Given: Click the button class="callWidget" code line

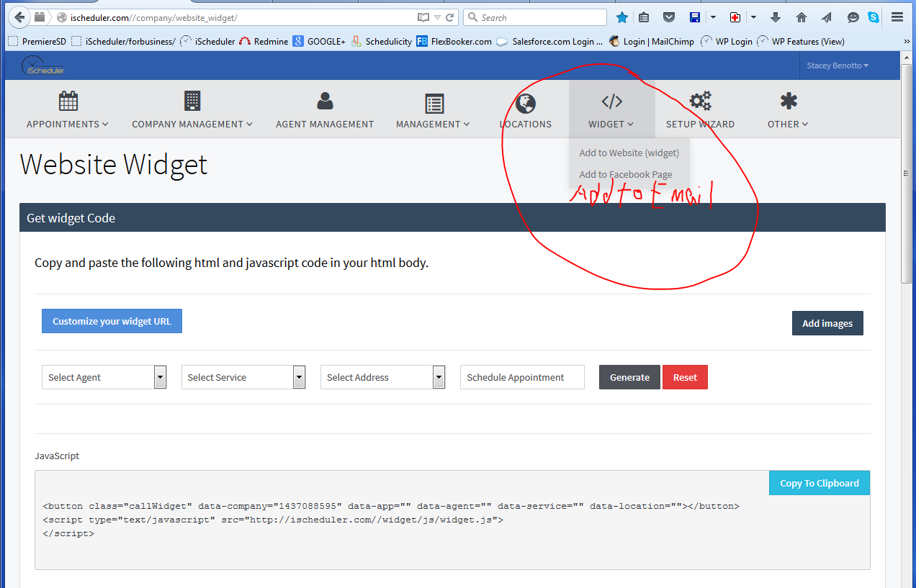Looking at the screenshot, I should click(391, 506).
